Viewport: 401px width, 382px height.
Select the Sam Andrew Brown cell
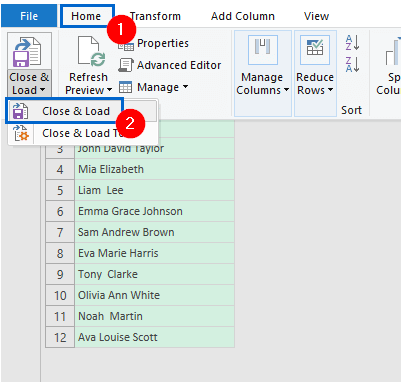coord(155,232)
